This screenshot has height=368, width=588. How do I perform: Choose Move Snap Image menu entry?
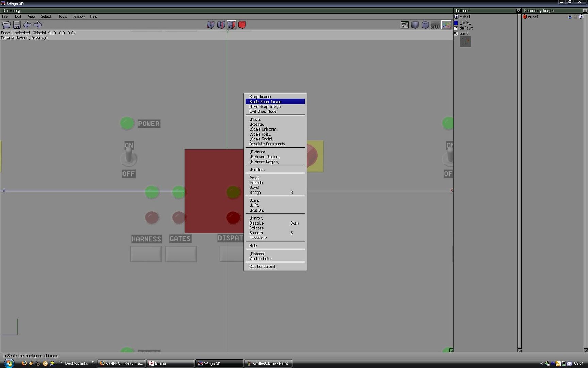point(275,107)
